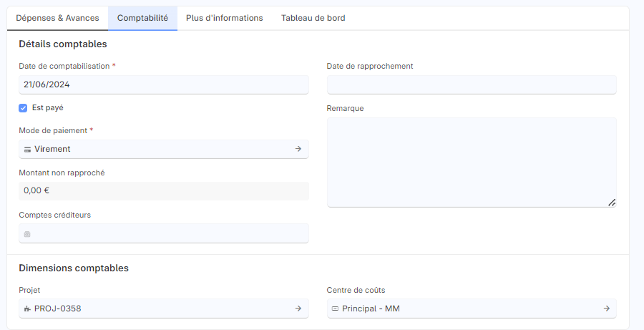Go to the Tableau de bord tab
Image resolution: width=644 pixels, height=330 pixels.
tap(313, 18)
